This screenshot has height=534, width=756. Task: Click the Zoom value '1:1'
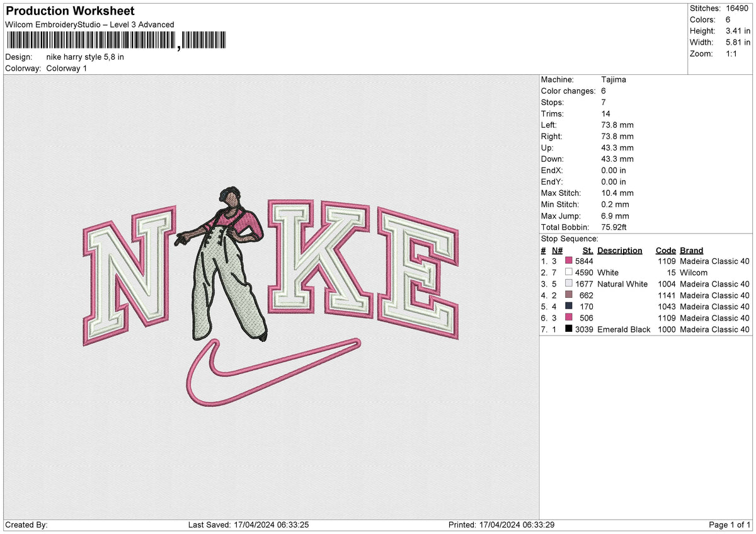click(x=733, y=54)
